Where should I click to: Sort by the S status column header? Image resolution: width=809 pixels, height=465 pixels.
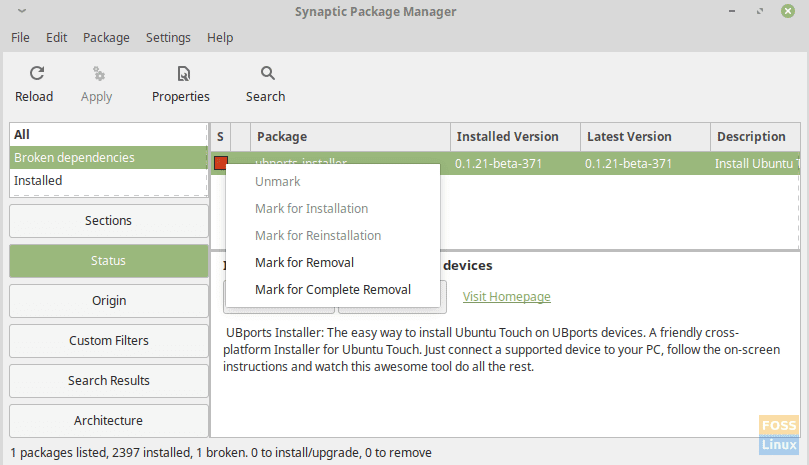click(220, 137)
